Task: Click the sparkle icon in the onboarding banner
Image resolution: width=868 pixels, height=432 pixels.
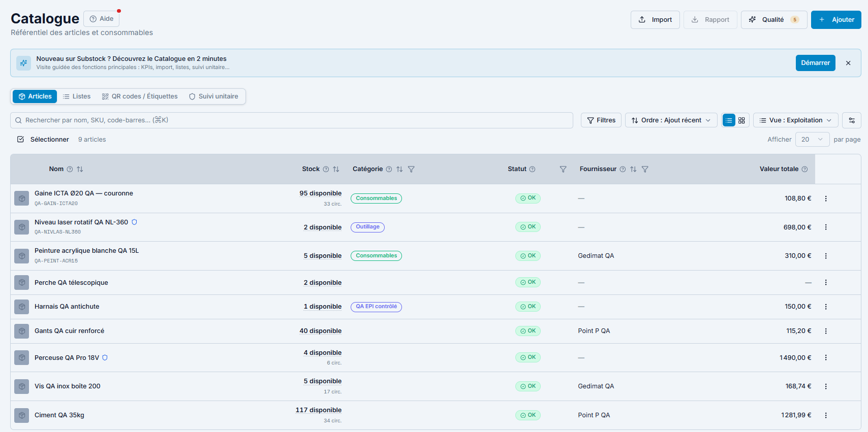Action: [x=23, y=63]
